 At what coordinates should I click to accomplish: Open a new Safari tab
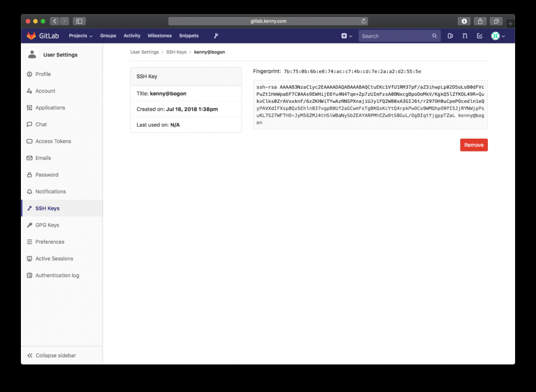click(510, 24)
